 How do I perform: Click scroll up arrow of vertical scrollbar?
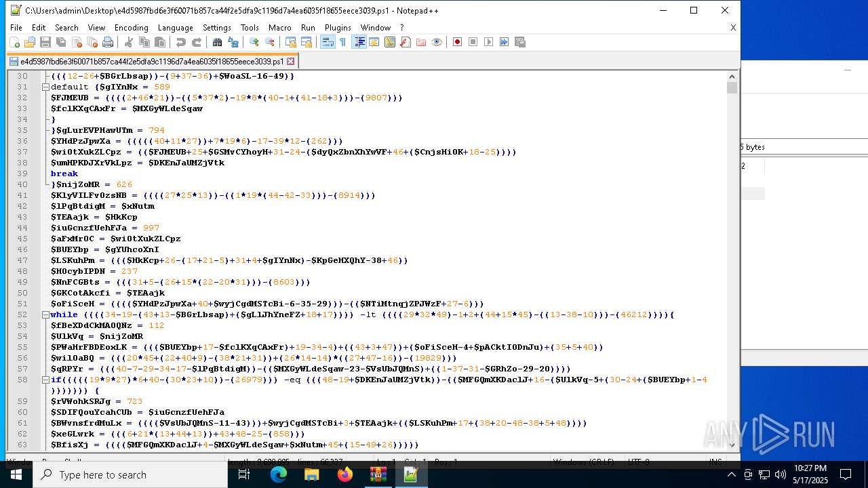coord(732,77)
